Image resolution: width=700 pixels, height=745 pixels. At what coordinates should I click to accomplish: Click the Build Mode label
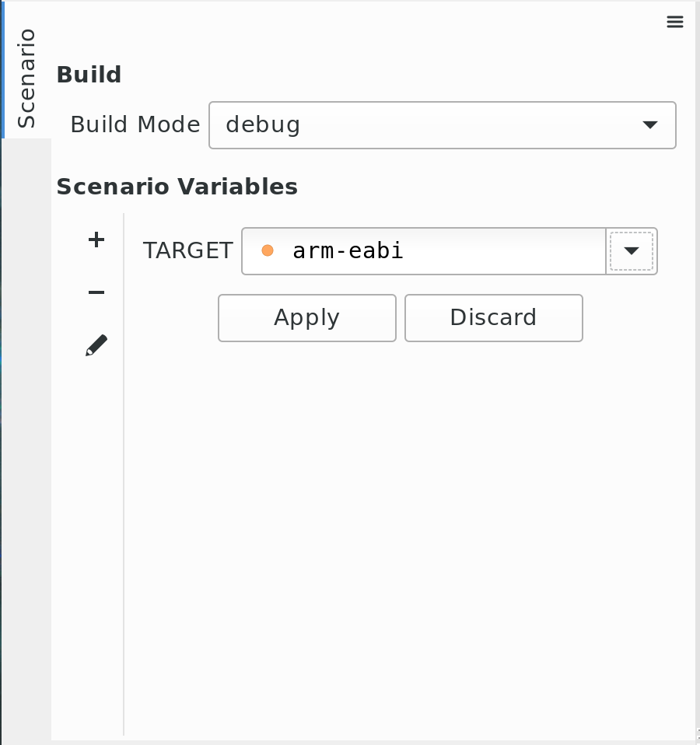(x=135, y=124)
